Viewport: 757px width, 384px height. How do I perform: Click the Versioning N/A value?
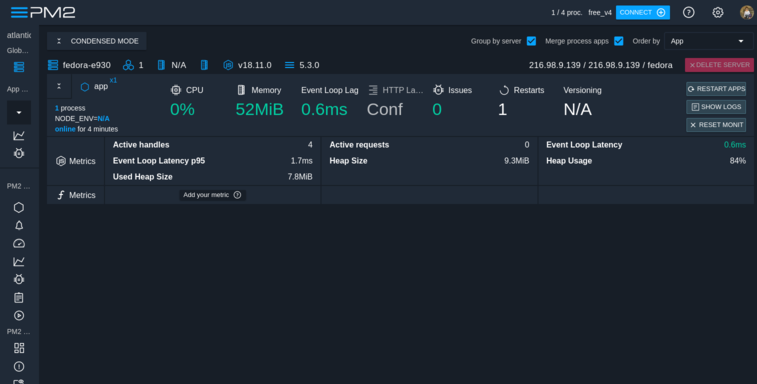577,110
